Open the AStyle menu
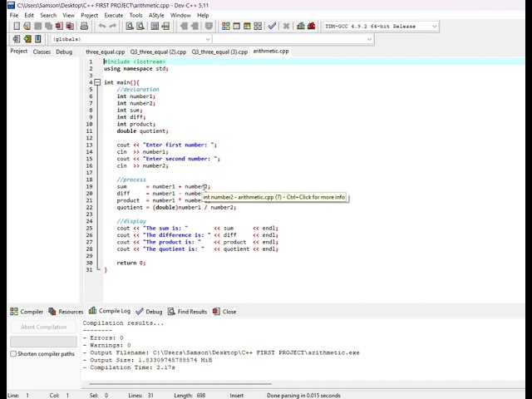Image resolution: width=532 pixels, height=399 pixels. click(156, 15)
